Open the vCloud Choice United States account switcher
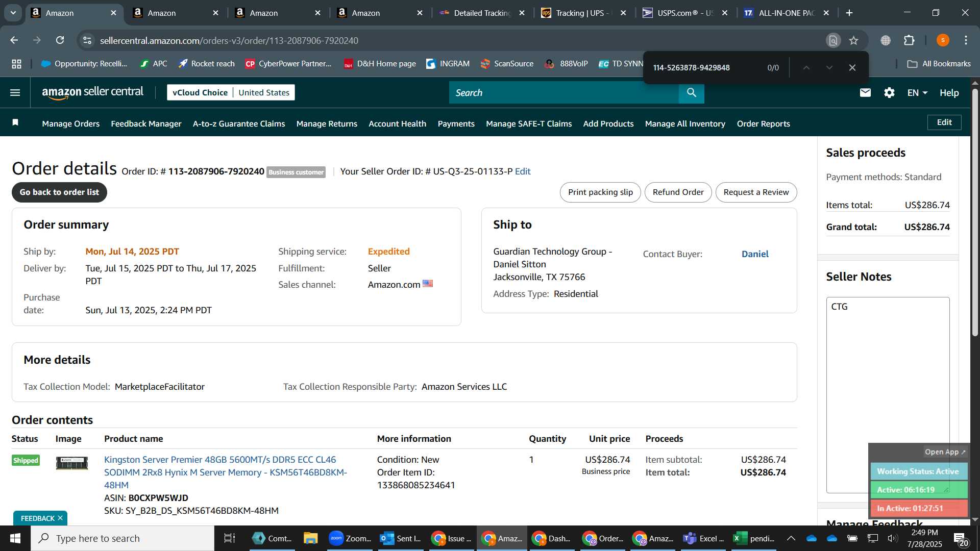The width and height of the screenshot is (980, 551). click(x=231, y=92)
